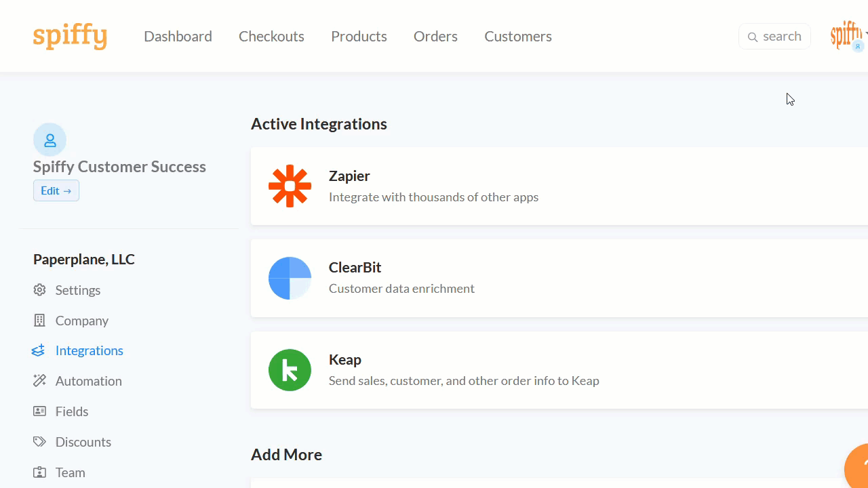Screen dimensions: 868x488
Task: Open Discounts in the sidebar
Action: 83,442
